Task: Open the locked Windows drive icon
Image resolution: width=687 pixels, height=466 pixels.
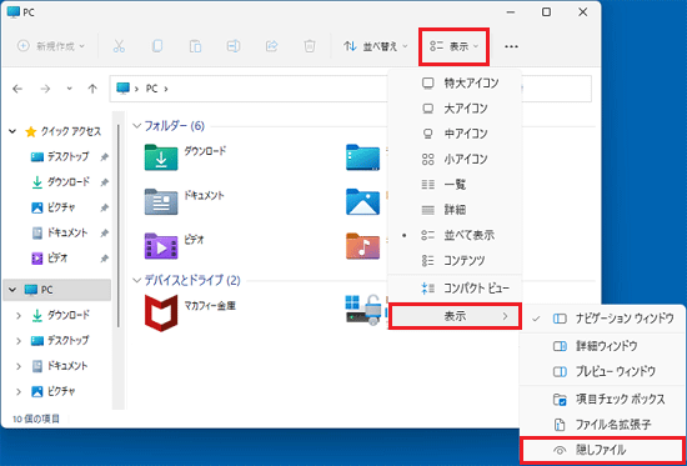Action: (x=363, y=310)
